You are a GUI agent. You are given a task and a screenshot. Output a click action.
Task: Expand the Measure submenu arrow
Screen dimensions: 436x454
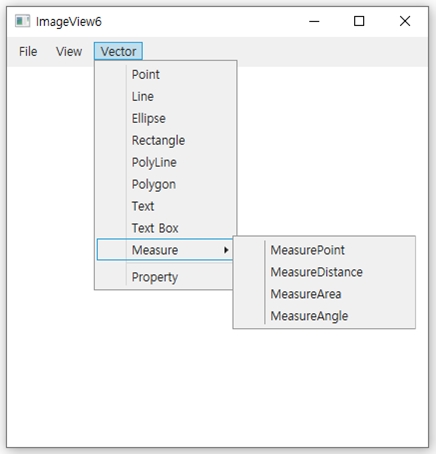(226, 250)
